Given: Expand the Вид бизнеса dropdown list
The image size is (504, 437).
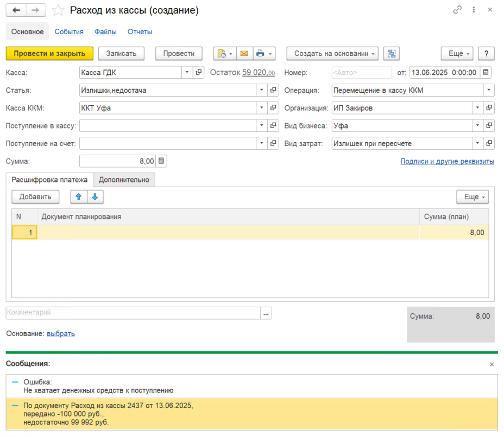Looking at the screenshot, I should point(477,125).
